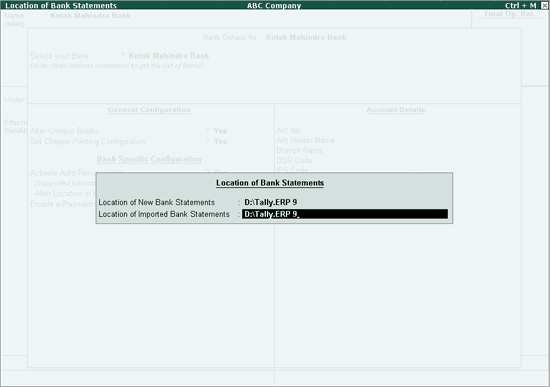Click the Bank Details for Kotak Mahindra Bank title
The width and height of the screenshot is (550, 387).
274,37
